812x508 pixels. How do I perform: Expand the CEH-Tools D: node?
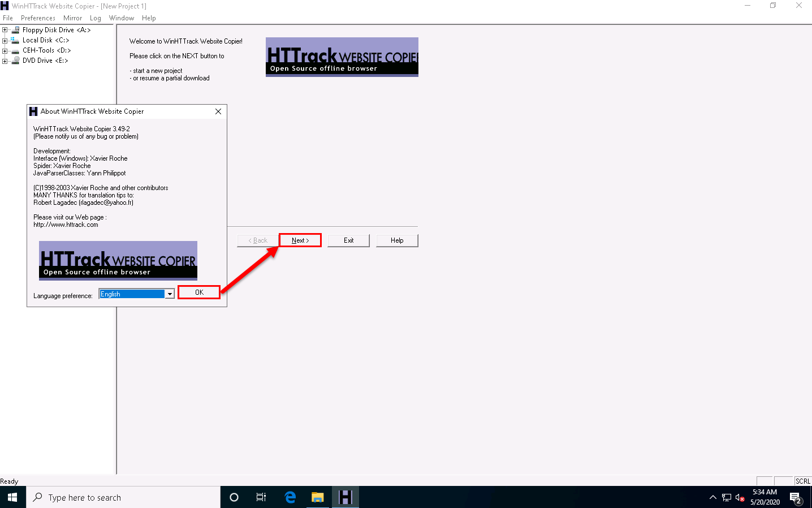pyautogui.click(x=5, y=50)
